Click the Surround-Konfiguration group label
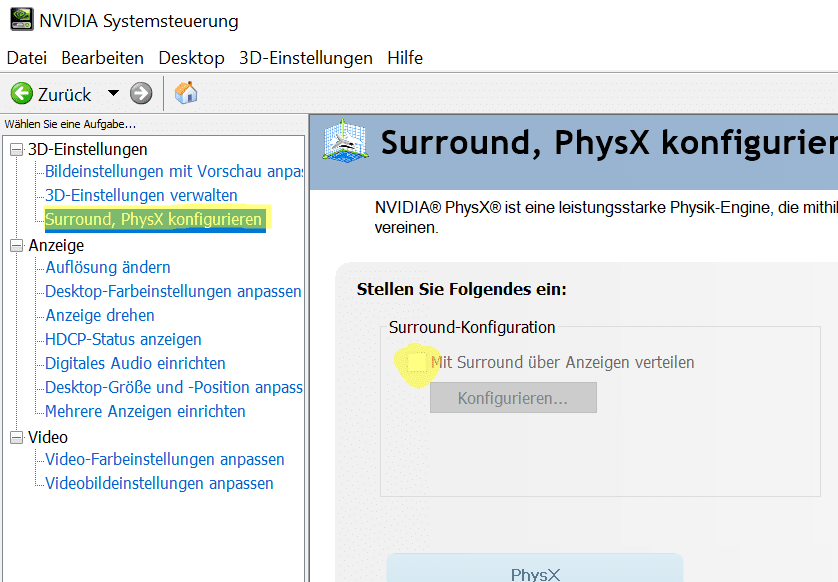The width and height of the screenshot is (838, 582). (x=472, y=327)
